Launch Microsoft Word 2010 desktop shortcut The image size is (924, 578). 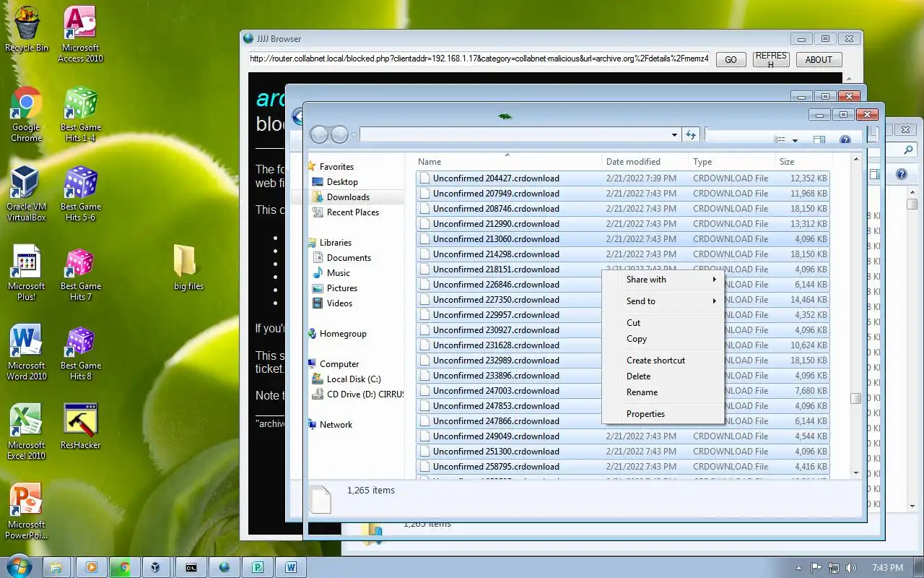coord(27,353)
